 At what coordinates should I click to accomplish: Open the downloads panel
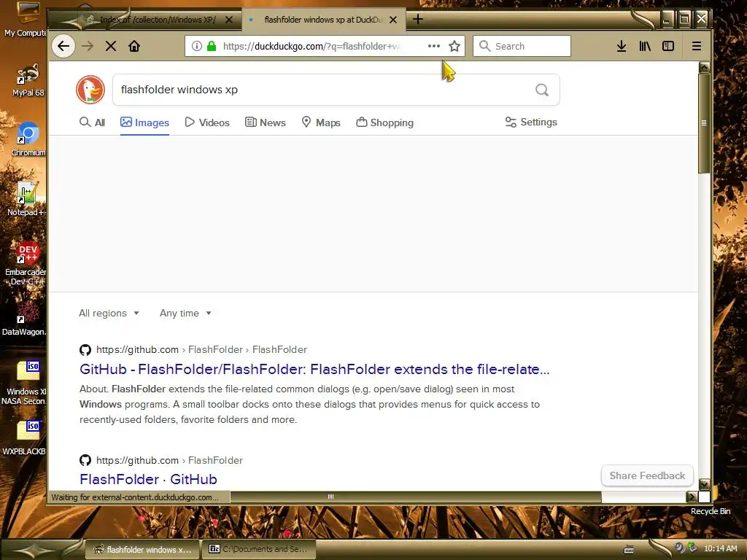[622, 46]
